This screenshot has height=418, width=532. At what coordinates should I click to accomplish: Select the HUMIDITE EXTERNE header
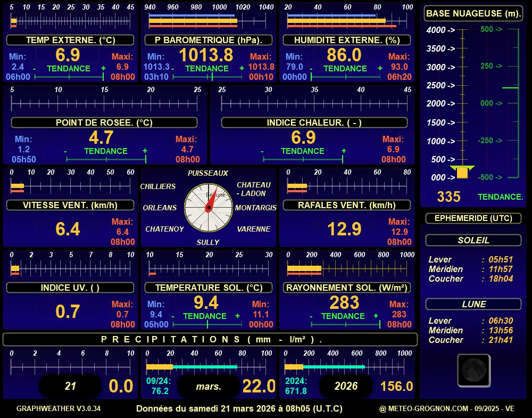pos(346,40)
